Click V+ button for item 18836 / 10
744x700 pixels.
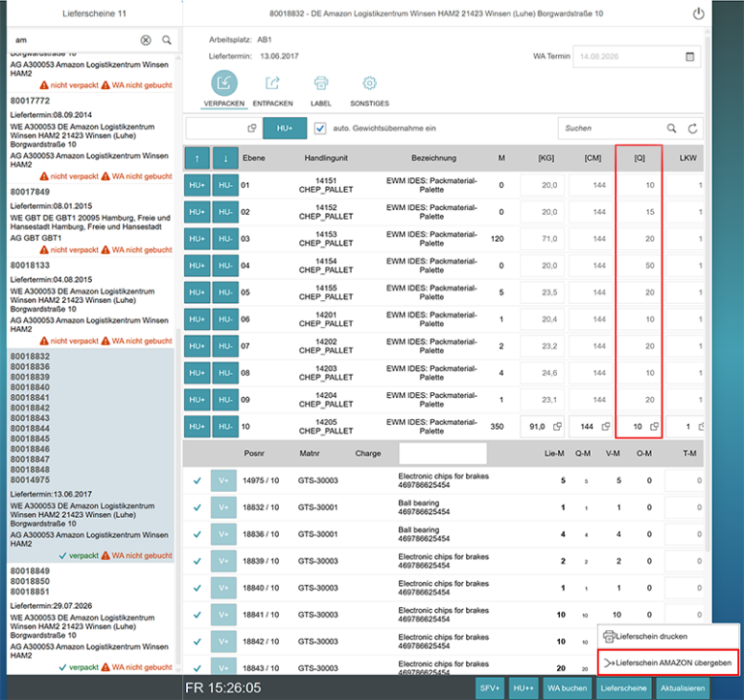pos(224,534)
